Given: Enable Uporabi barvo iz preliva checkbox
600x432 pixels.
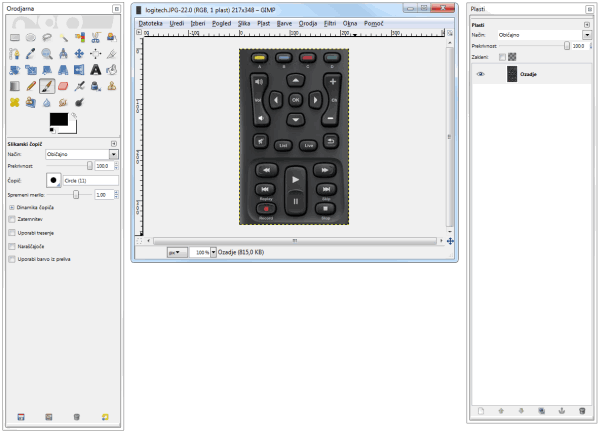Looking at the screenshot, I should pyautogui.click(x=12, y=259).
